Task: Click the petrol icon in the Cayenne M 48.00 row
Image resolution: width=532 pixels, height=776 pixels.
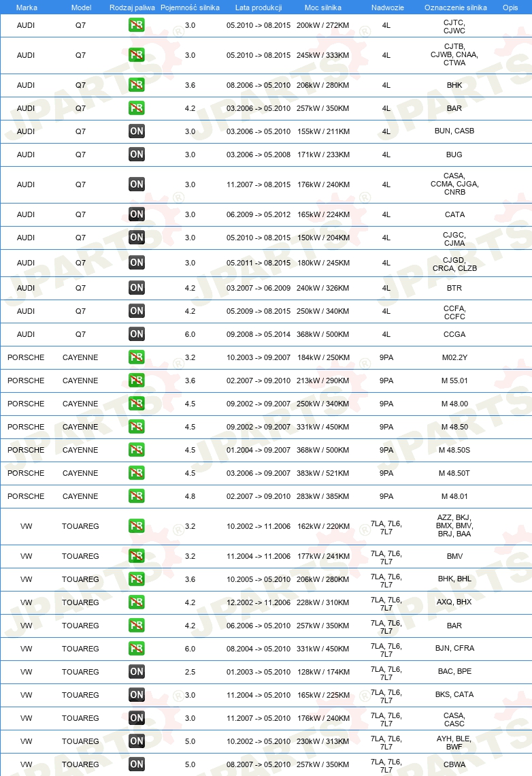Action: pyautogui.click(x=137, y=404)
